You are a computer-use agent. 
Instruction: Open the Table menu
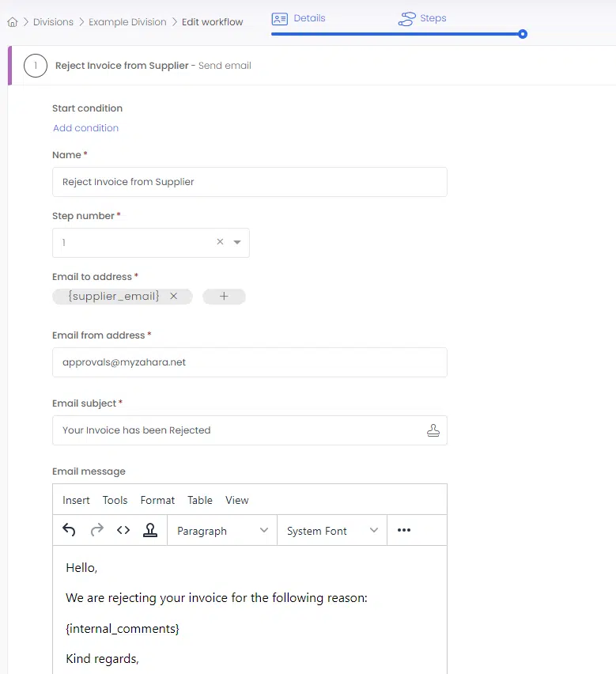(x=200, y=500)
